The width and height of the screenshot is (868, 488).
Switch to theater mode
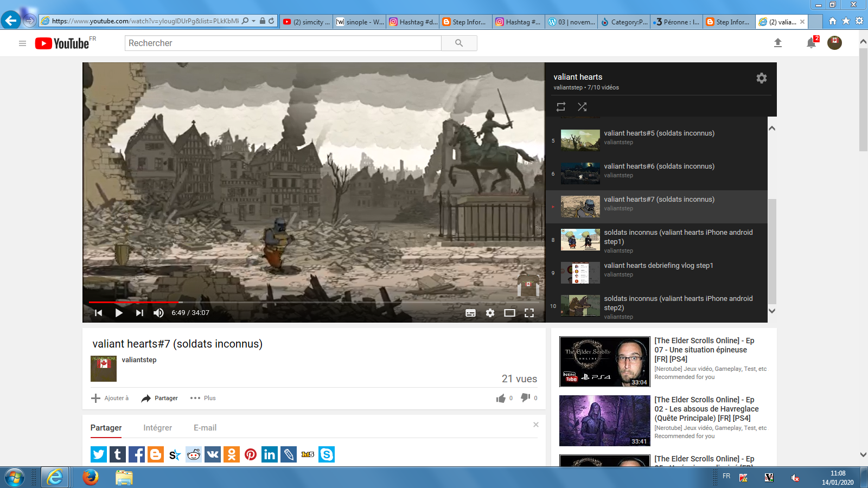509,313
